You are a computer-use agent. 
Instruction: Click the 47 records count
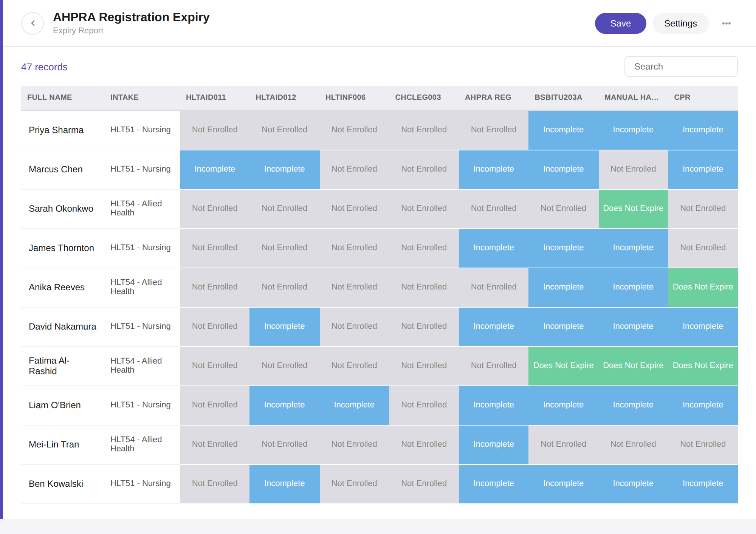pos(44,67)
